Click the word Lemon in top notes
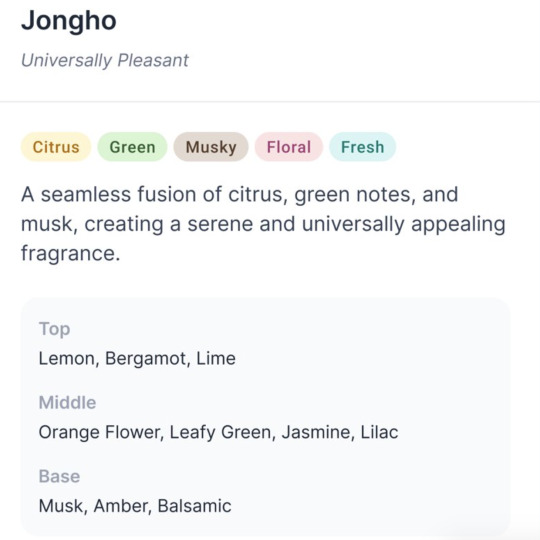 [67, 359]
